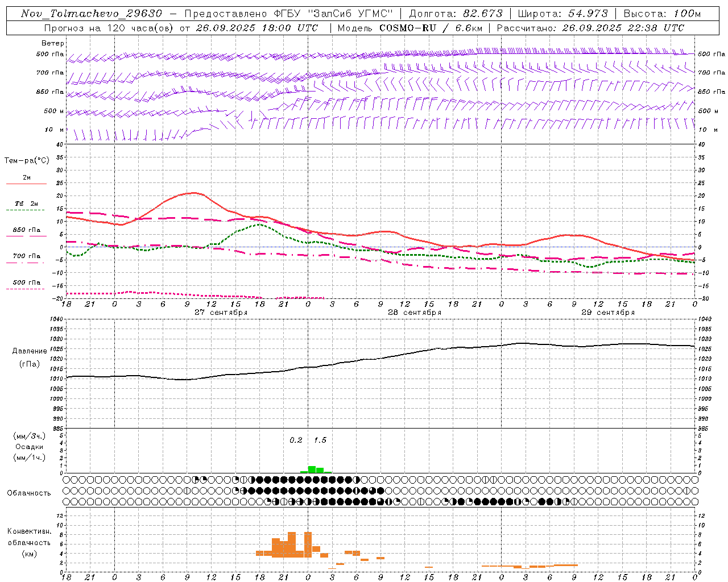This screenshot has height=582, width=728.
Task: Select the 700 гПа temperature legend entry
Action: [26, 256]
